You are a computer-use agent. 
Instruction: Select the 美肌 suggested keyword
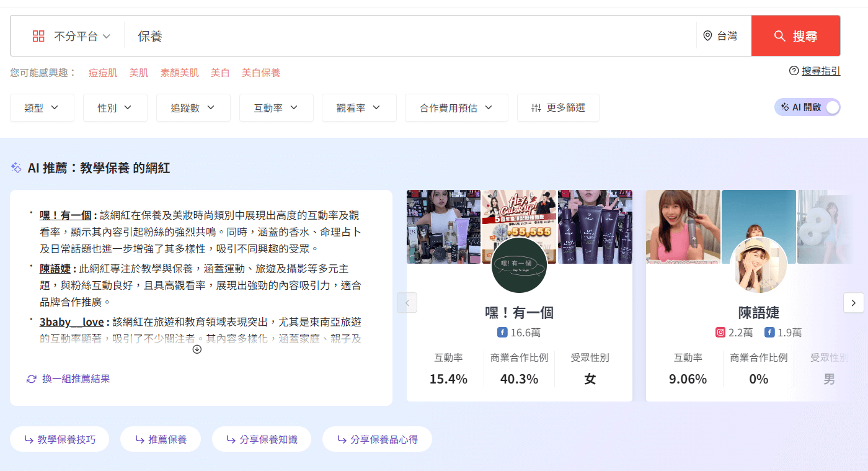tap(139, 73)
